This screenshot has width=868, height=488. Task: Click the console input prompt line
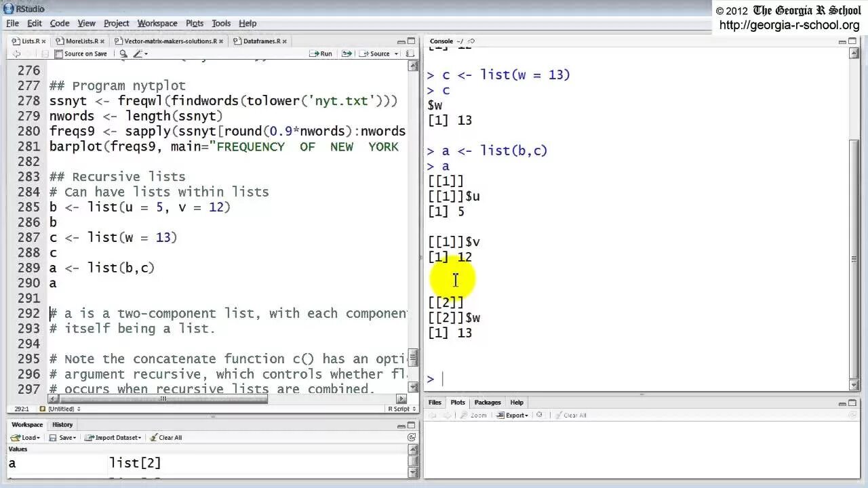(636, 379)
